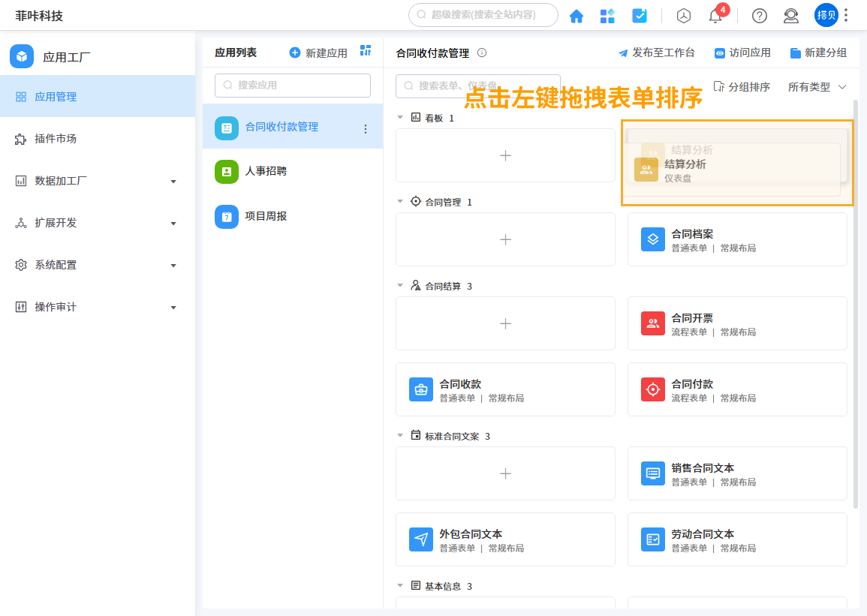867x616 pixels.
Task: Select the 合同付款 red form icon
Action: (652, 389)
